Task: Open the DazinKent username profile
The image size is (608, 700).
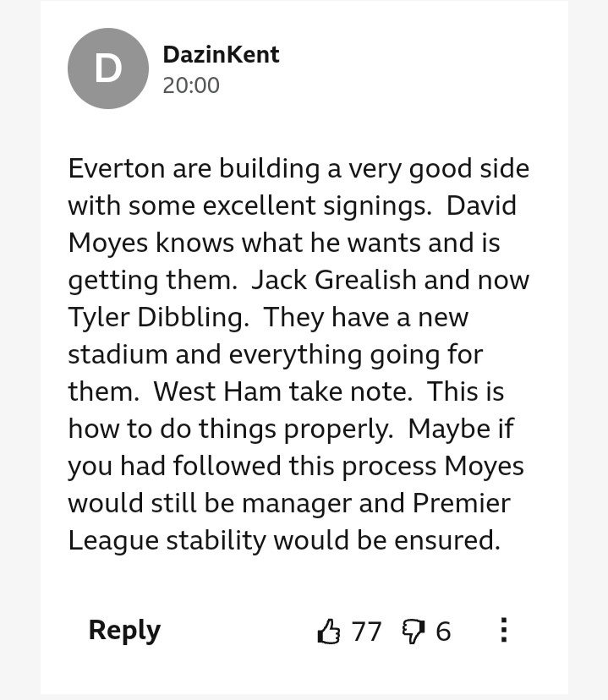Action: [221, 55]
